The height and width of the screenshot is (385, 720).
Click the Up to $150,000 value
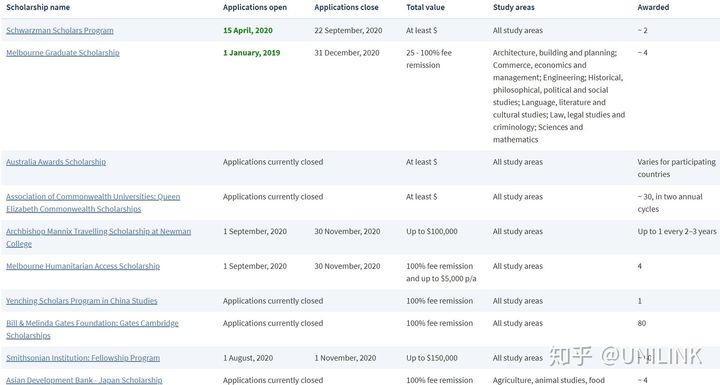click(432, 358)
